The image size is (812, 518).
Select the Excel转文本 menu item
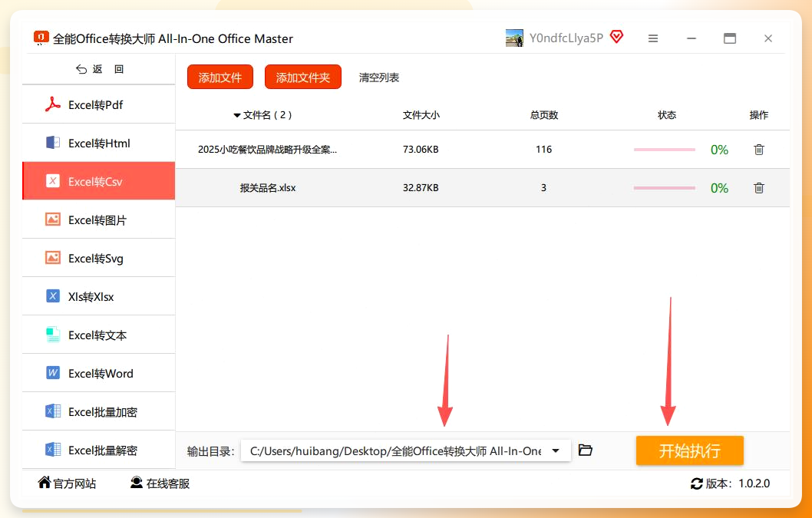point(98,334)
